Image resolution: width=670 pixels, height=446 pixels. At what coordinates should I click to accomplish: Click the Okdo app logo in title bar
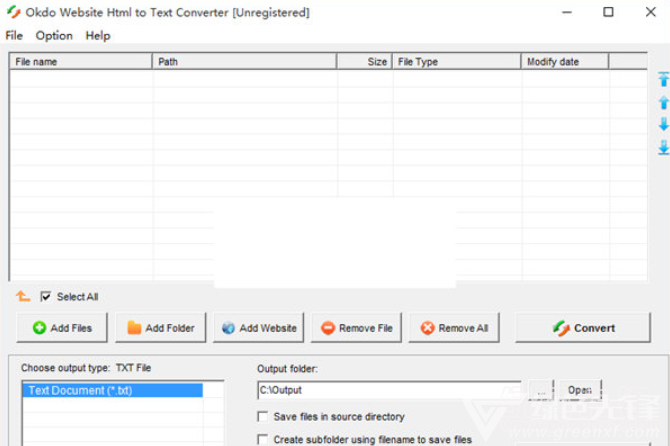point(14,12)
